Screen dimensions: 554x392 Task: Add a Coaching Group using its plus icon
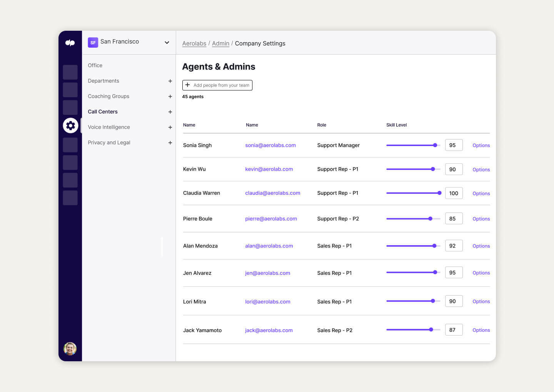coord(170,96)
